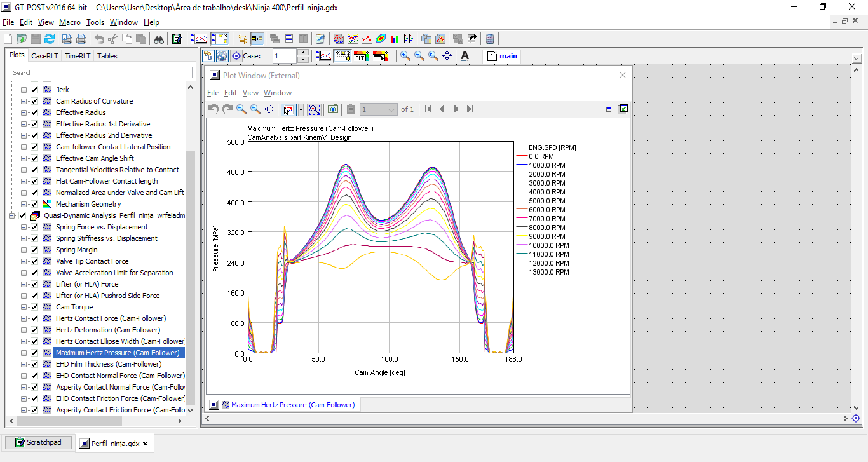
Task: Open the selection mode dropdown arrow in Plot Window
Action: [301, 109]
